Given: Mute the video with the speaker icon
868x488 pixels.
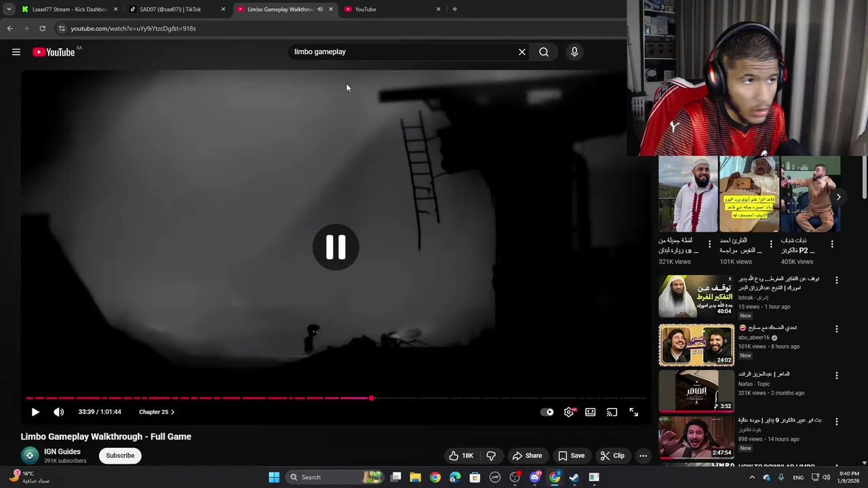Looking at the screenshot, I should (x=59, y=412).
